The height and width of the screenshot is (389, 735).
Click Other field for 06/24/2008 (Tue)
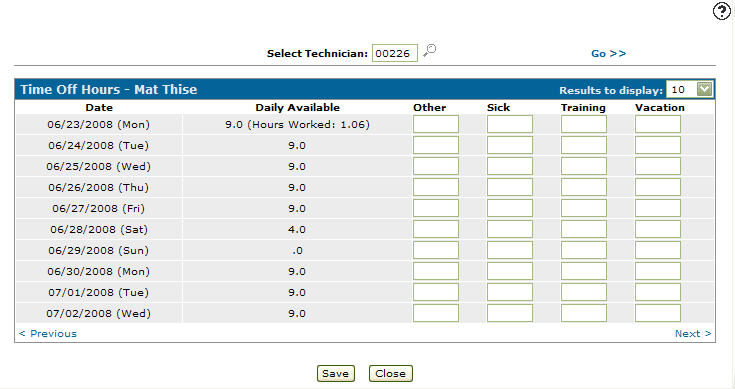tap(436, 145)
